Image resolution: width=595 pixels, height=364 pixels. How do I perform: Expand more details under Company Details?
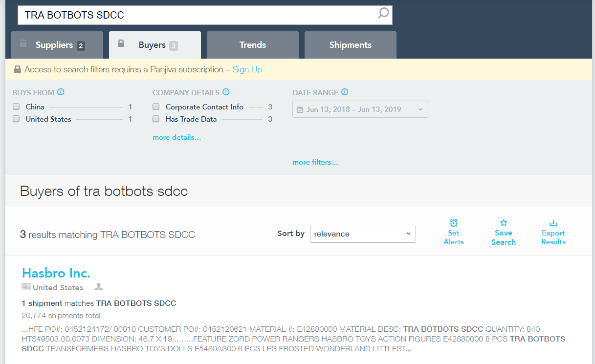(x=177, y=137)
